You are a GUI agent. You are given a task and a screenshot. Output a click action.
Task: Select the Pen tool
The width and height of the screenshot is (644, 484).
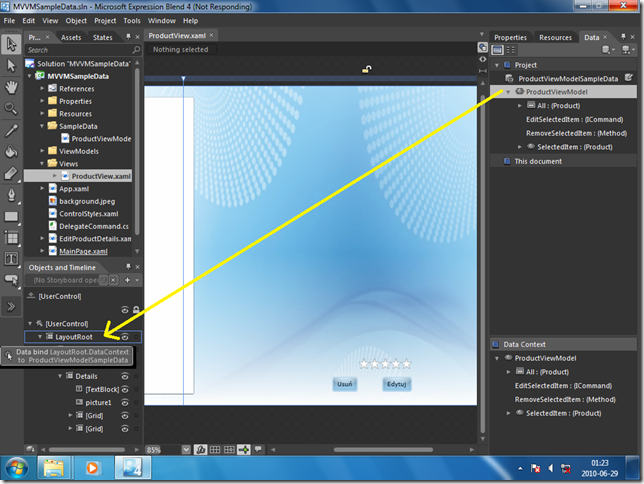tap(11, 195)
